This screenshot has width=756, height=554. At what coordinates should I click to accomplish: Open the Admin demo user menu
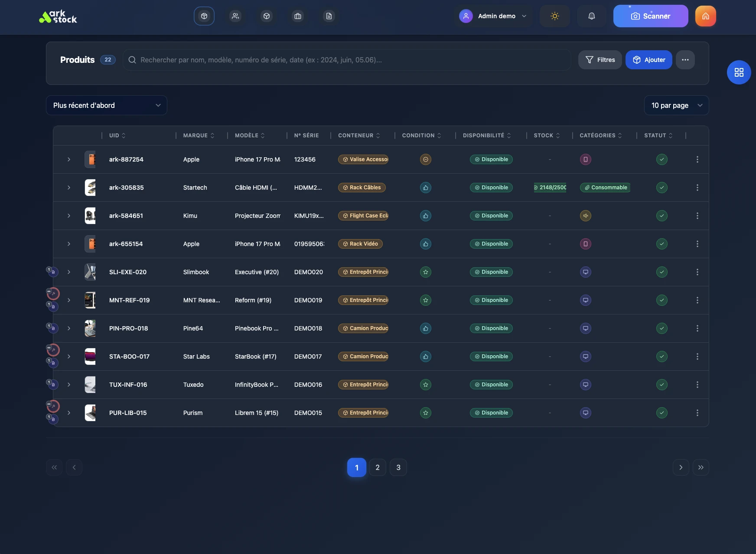(x=493, y=16)
